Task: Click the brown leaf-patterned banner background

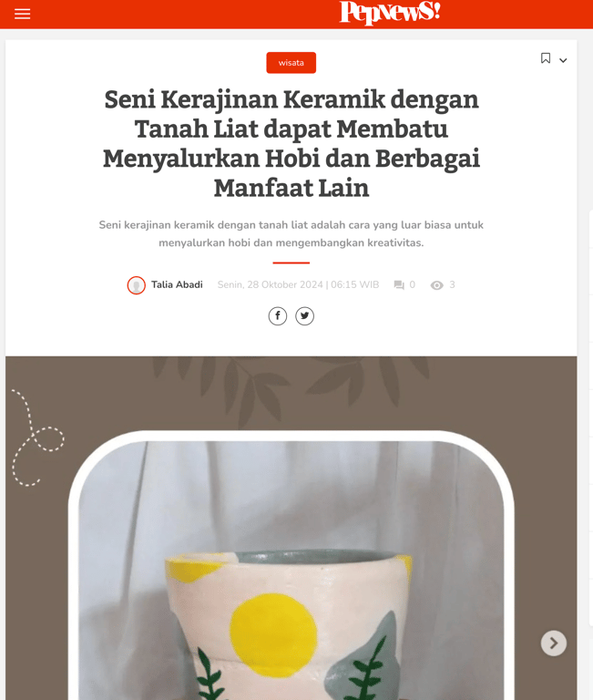Action: point(291,393)
